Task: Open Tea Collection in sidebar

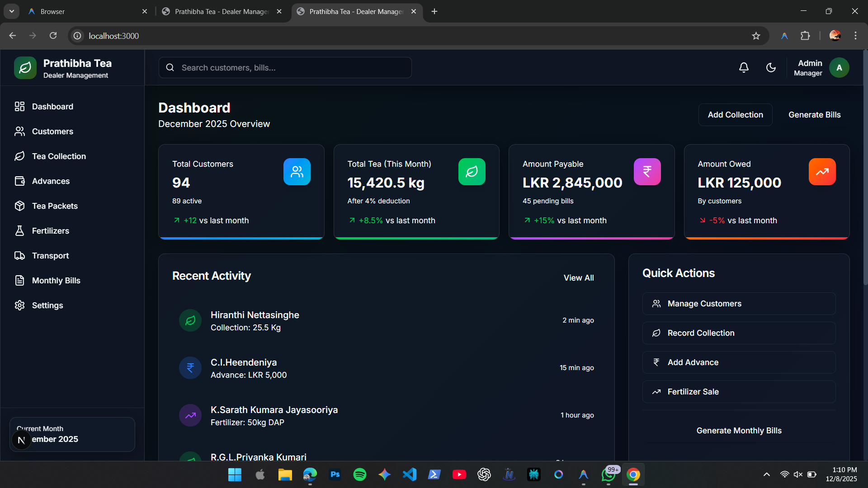Action: click(59, 156)
